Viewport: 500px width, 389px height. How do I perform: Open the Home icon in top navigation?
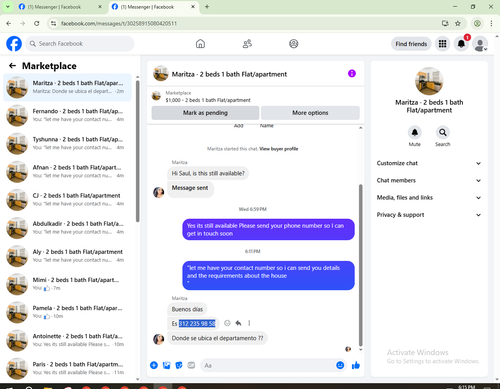click(x=200, y=44)
